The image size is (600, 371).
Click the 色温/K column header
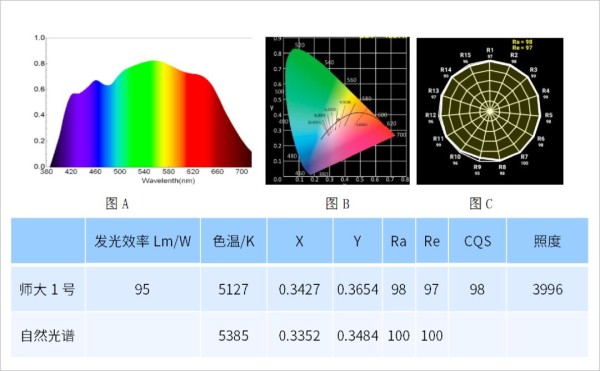233,241
